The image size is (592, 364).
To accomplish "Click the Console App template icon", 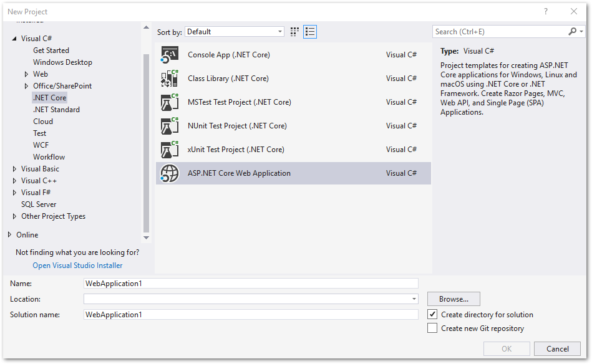I will coord(170,55).
